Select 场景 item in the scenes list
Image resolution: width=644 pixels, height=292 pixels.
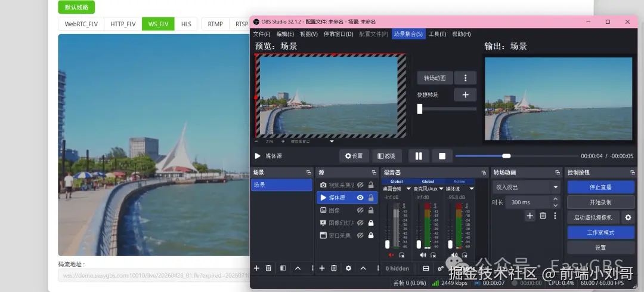281,185
